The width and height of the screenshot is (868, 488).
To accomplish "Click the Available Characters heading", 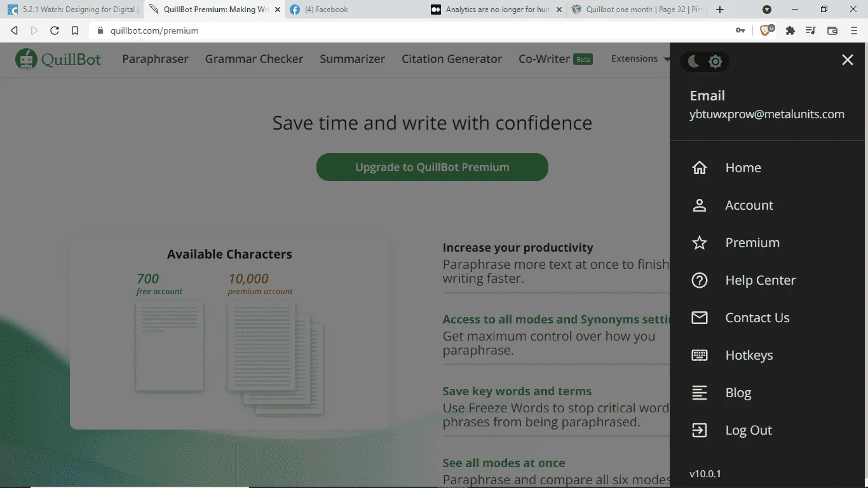I will [229, 254].
